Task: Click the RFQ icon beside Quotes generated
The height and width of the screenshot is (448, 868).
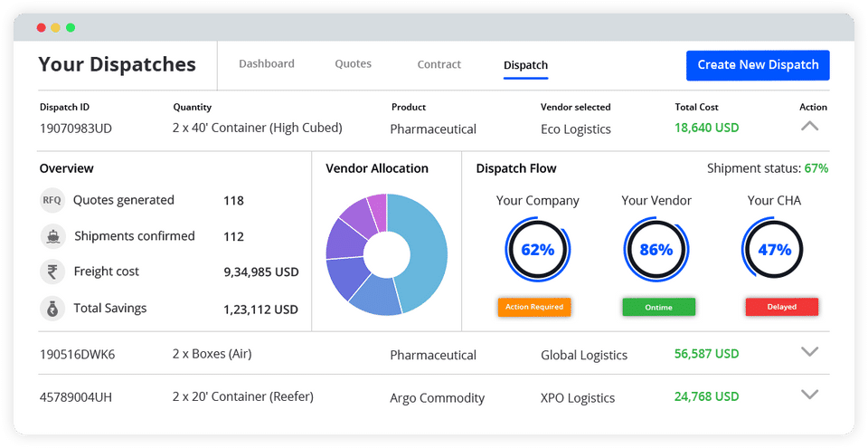Action: point(52,200)
